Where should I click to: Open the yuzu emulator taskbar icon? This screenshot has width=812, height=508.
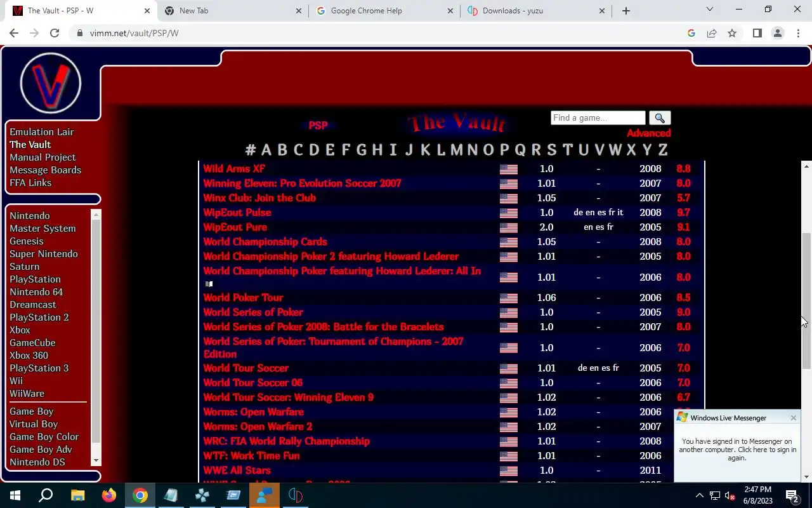click(x=296, y=495)
